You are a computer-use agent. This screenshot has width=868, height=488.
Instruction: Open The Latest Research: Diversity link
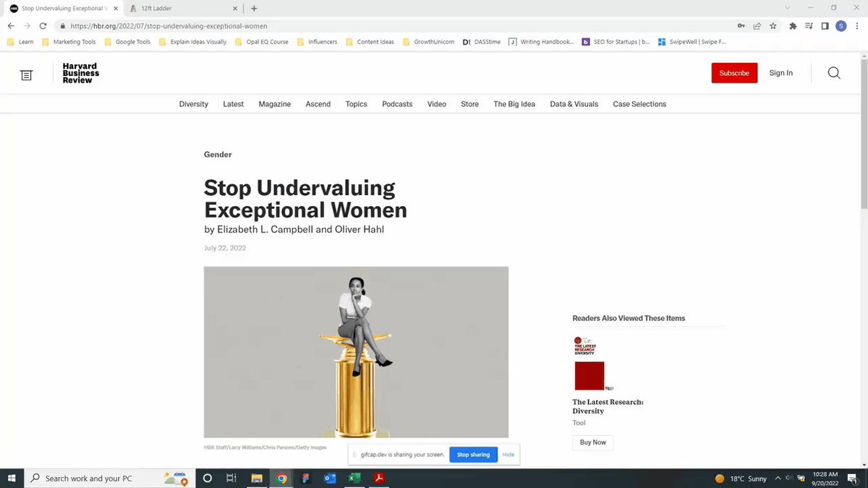coord(608,406)
